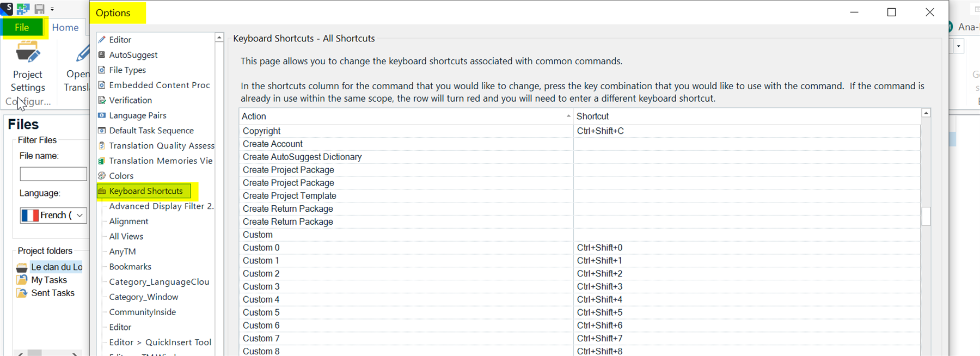Screen dimensions: 980x356
Task: Open the dropdown arrow right of Options dialog
Action: pyautogui.click(x=958, y=46)
